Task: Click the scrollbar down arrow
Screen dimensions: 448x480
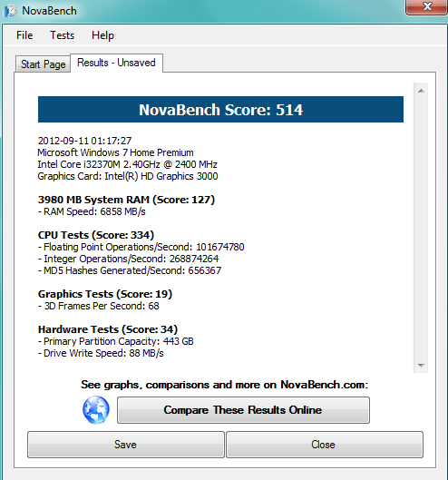Action: tap(421, 365)
